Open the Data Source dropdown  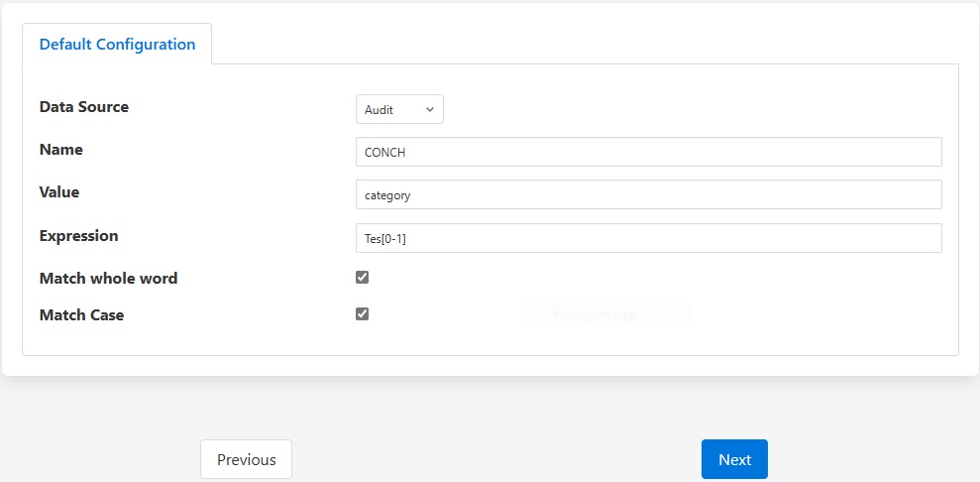398,110
